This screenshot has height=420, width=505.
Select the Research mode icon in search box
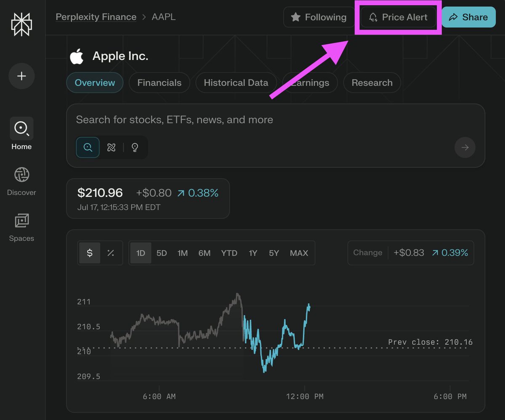point(112,147)
